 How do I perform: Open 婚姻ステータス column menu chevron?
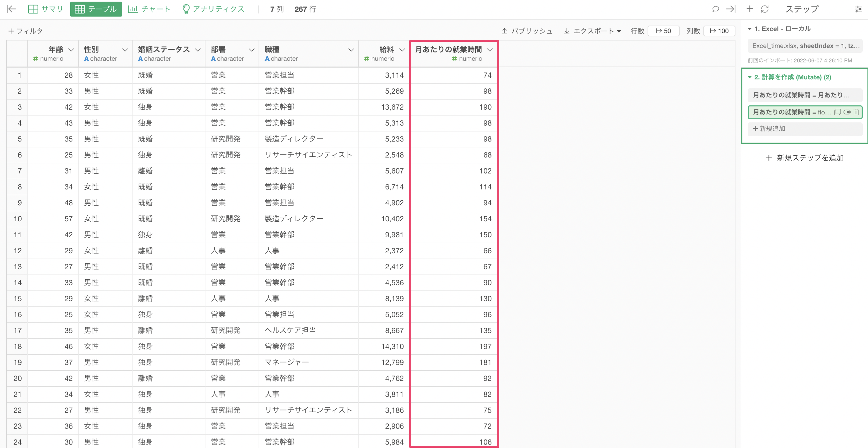click(198, 50)
